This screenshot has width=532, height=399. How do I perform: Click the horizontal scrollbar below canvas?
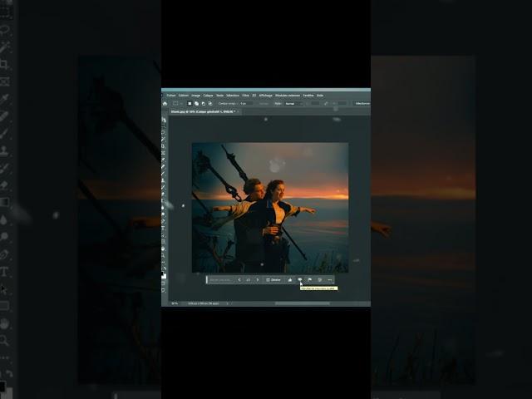tap(302, 303)
